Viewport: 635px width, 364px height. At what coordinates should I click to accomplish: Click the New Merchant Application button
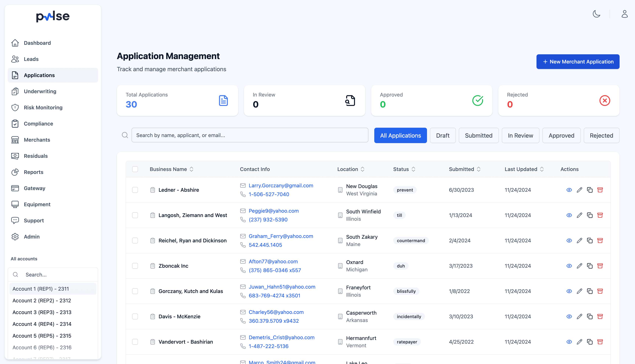(x=578, y=61)
